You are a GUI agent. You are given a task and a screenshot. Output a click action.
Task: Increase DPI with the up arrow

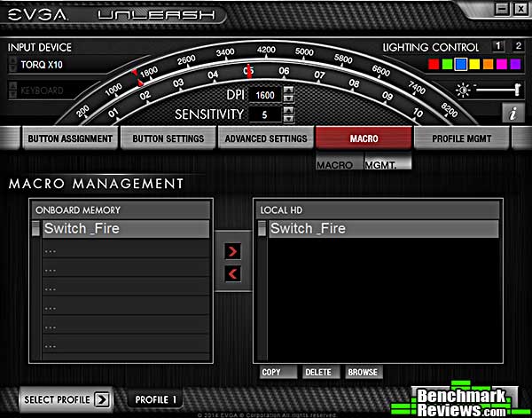(x=288, y=91)
